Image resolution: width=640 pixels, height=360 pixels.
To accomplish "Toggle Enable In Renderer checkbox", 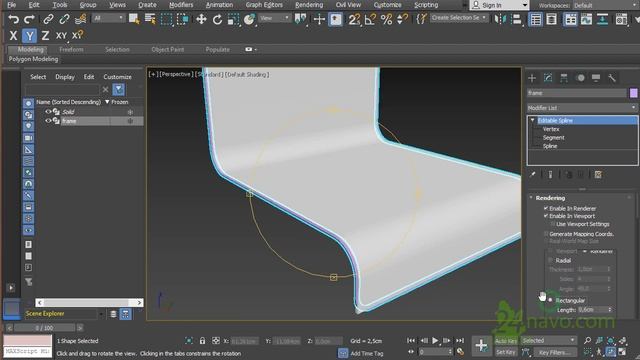I will [545, 208].
